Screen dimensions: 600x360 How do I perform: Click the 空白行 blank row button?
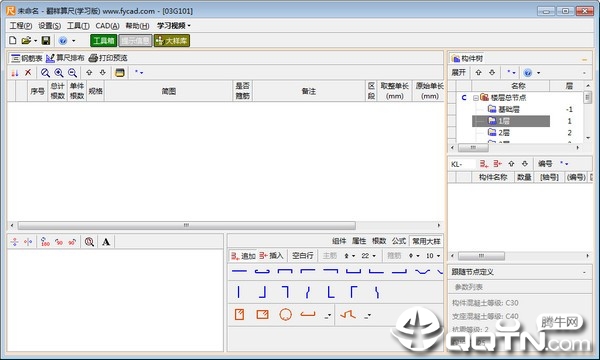302,256
